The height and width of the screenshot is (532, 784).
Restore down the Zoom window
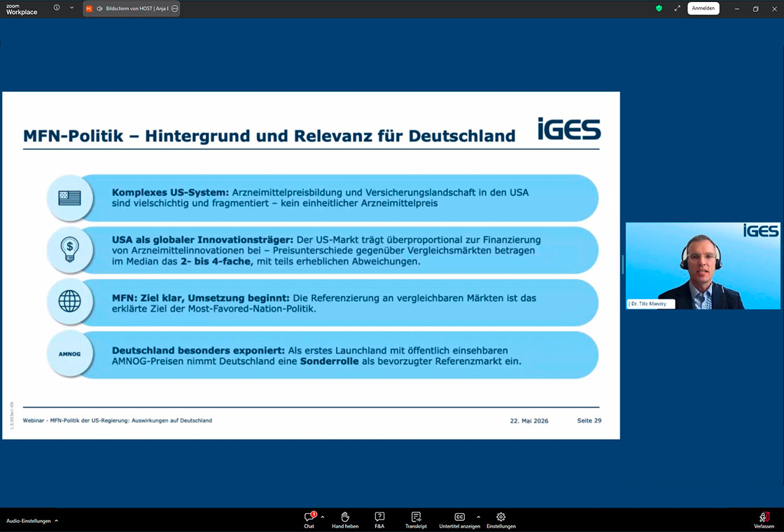tap(755, 8)
